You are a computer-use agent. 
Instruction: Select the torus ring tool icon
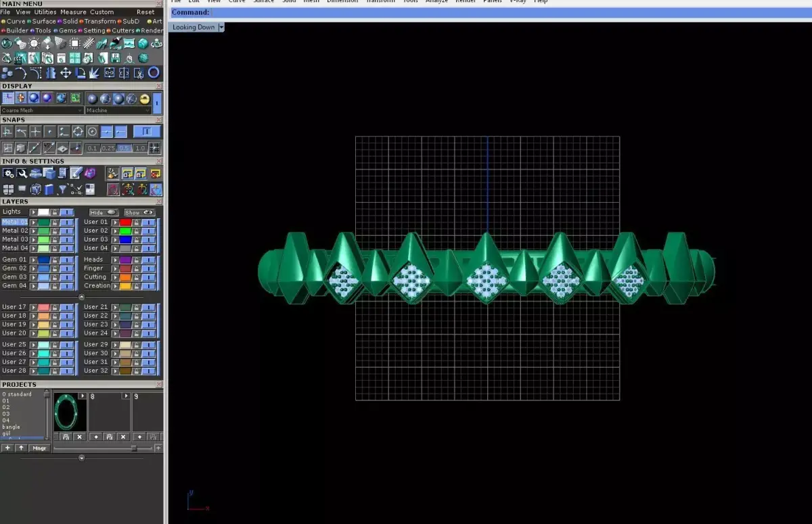(x=154, y=72)
